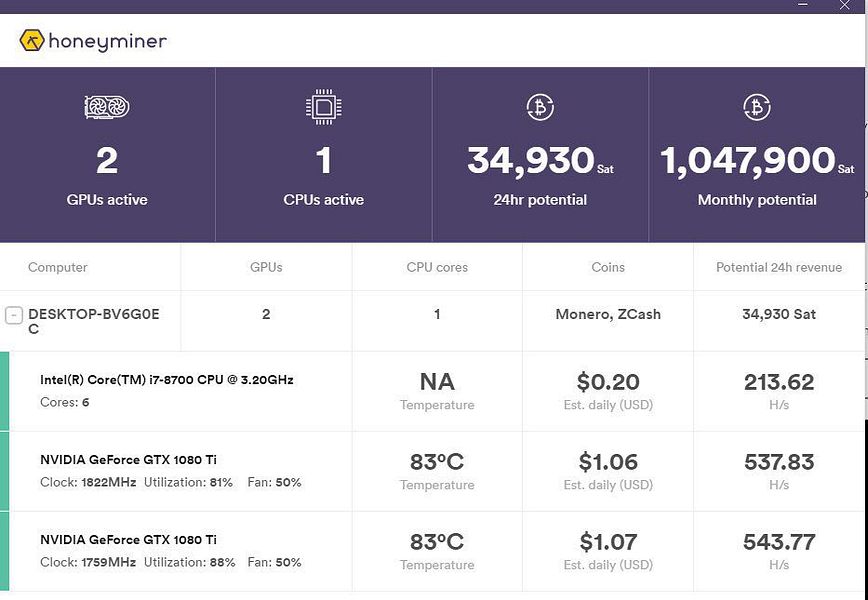This screenshot has height=600, width=868.
Task: Click the 83°C temperature in the $1.07 row
Action: [x=437, y=542]
